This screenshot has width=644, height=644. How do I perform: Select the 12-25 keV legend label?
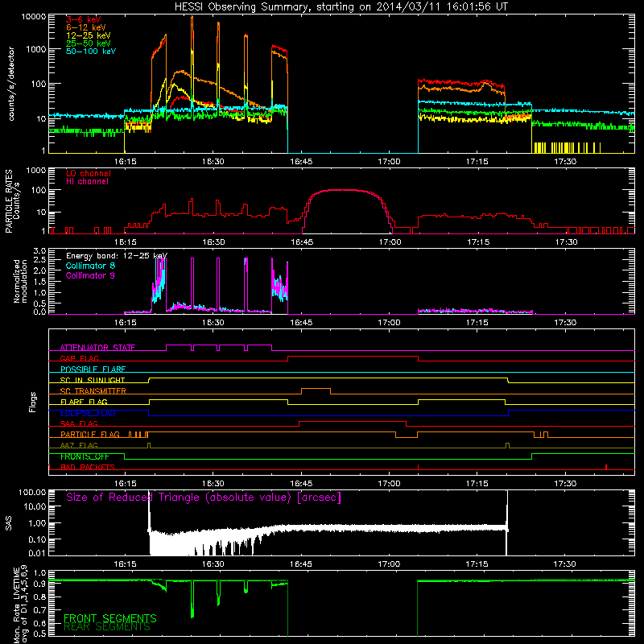pyautogui.click(x=89, y=35)
